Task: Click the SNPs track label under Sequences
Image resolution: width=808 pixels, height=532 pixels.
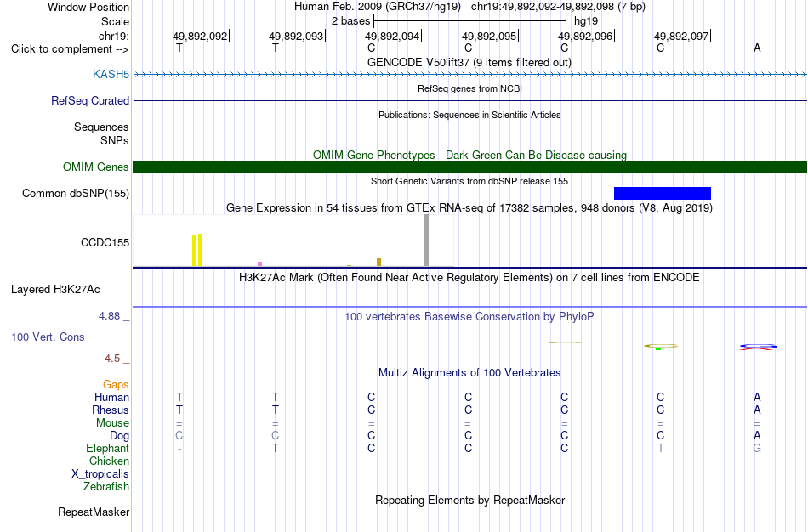Action: [115, 140]
